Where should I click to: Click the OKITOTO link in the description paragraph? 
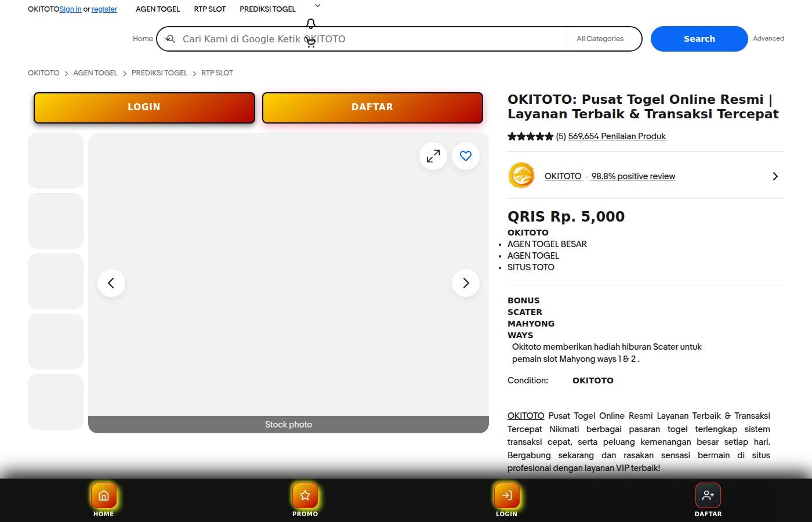525,416
